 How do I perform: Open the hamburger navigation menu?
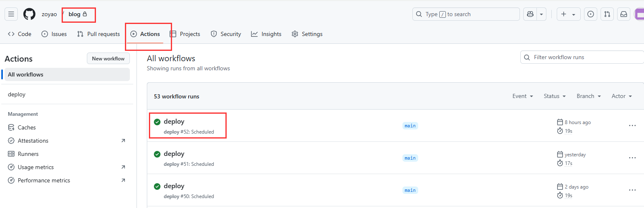(x=11, y=14)
